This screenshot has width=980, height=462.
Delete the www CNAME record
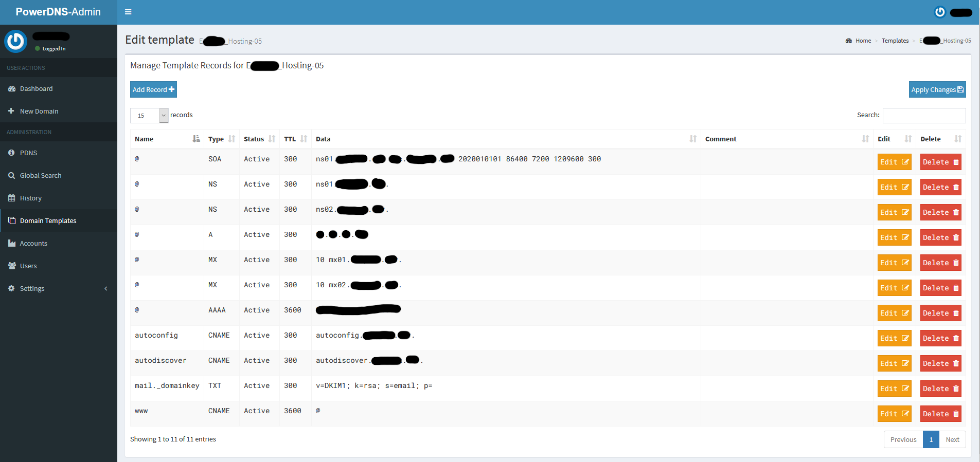941,414
